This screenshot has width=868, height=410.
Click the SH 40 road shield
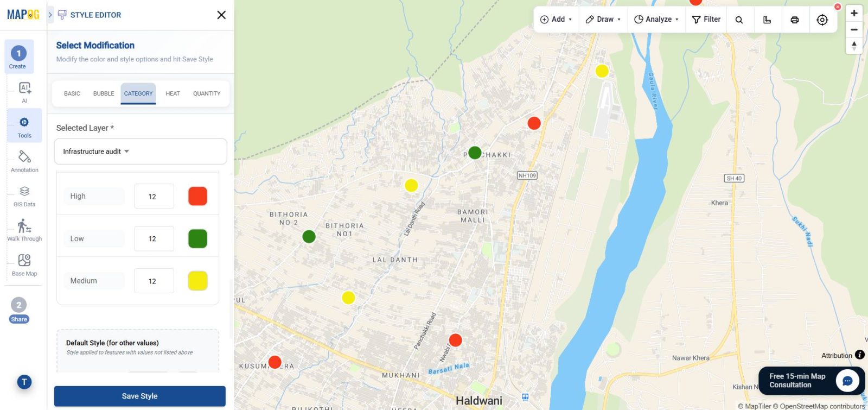pos(734,178)
